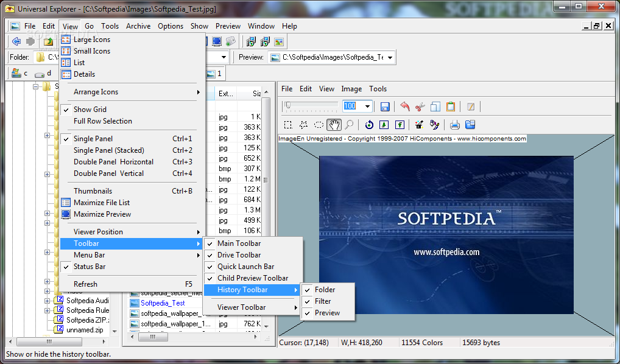Open the zoom percentage dropdown
620x364 pixels.
pos(367,106)
